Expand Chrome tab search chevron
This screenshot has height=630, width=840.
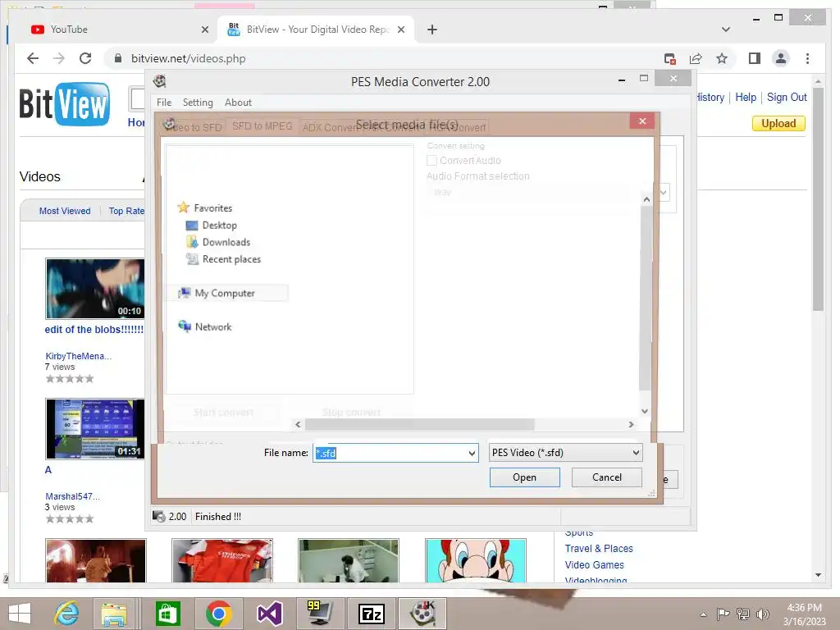[726, 30]
